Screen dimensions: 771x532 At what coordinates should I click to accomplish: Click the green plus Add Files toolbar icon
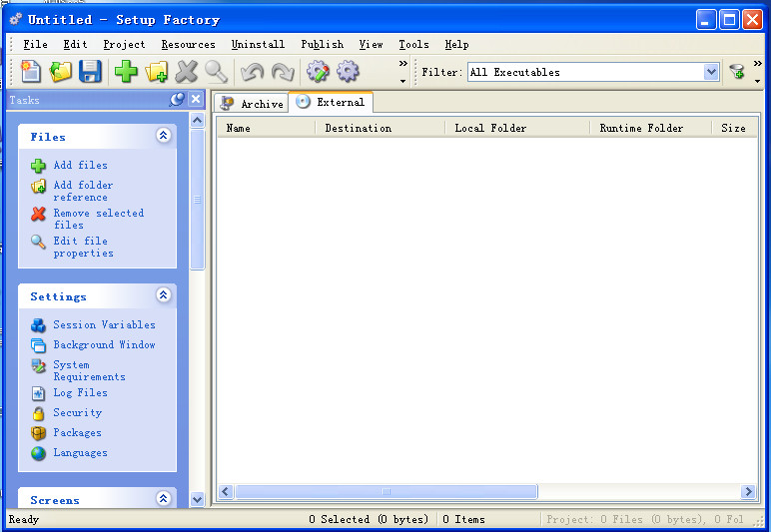126,72
